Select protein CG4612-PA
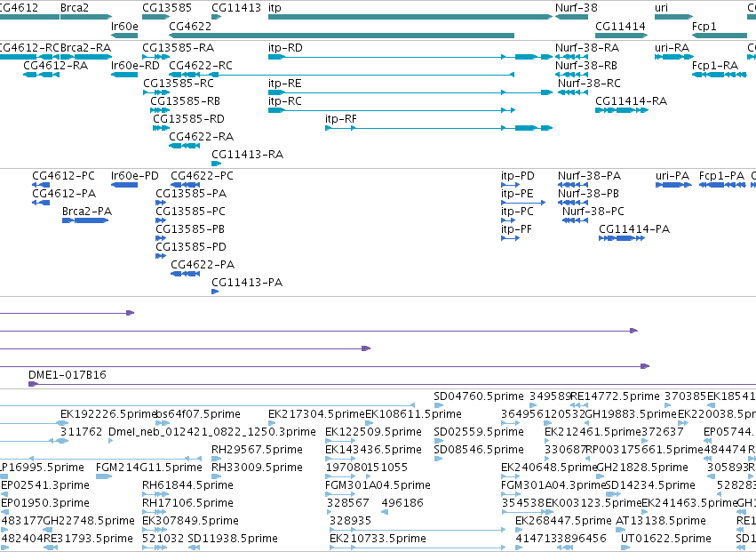Screen dimensions: 756x552 pos(41,203)
